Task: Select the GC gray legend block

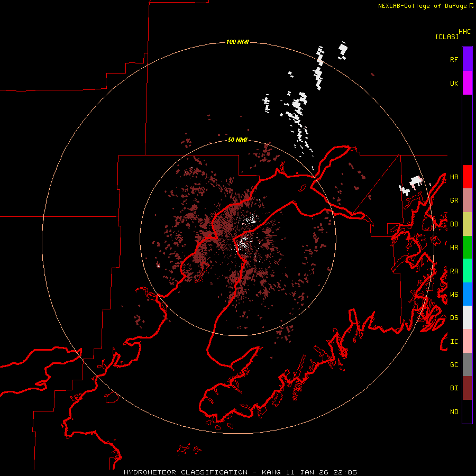Action: click(467, 364)
